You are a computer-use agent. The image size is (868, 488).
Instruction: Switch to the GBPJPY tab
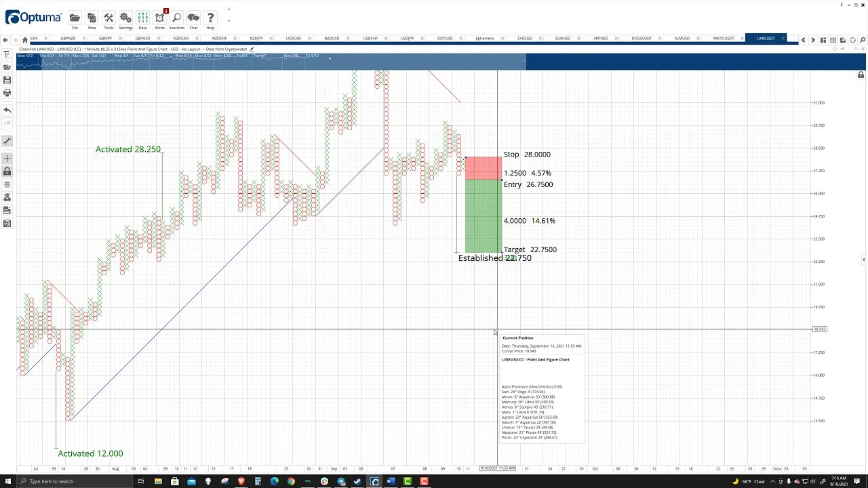coord(105,39)
